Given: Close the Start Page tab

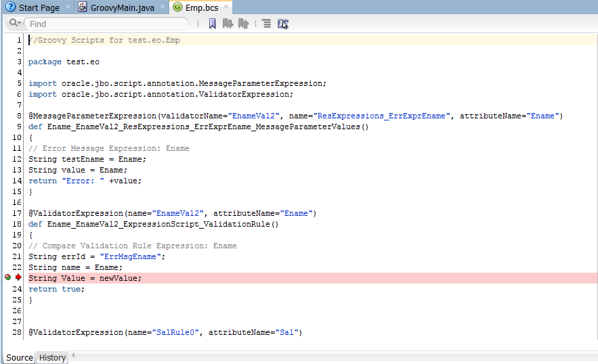Looking at the screenshot, I should 68,7.
